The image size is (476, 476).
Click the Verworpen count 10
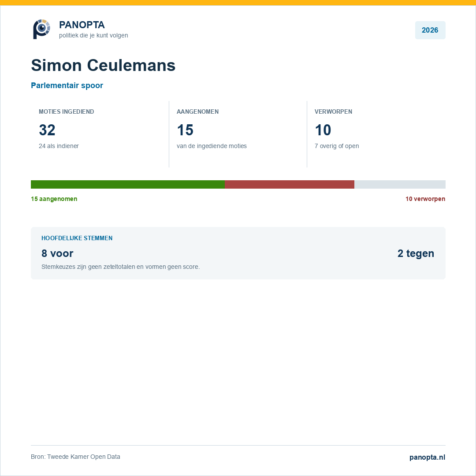click(x=323, y=130)
